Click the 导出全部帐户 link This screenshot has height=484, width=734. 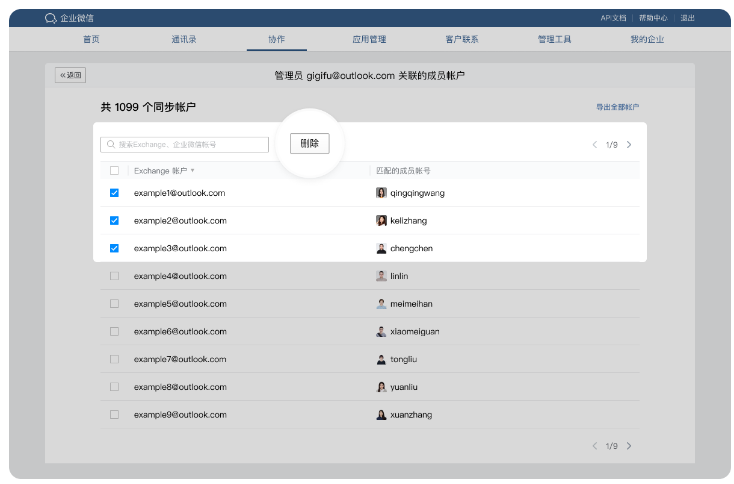click(617, 107)
